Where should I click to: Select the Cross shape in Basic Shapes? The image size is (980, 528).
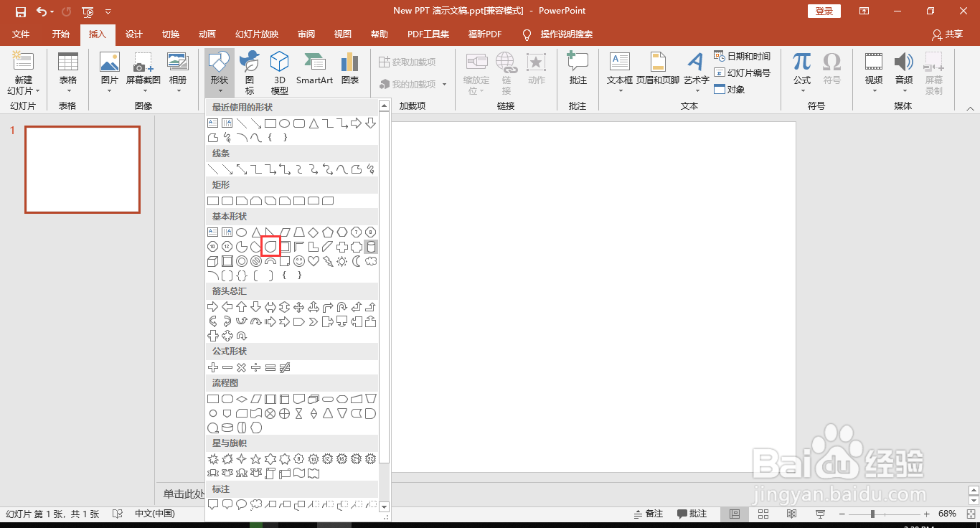(x=342, y=247)
